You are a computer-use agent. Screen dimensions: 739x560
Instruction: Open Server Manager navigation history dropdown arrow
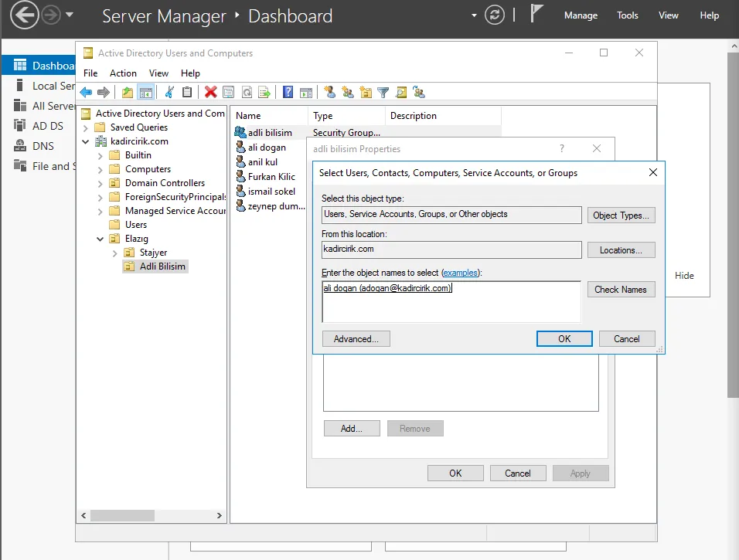(70, 15)
